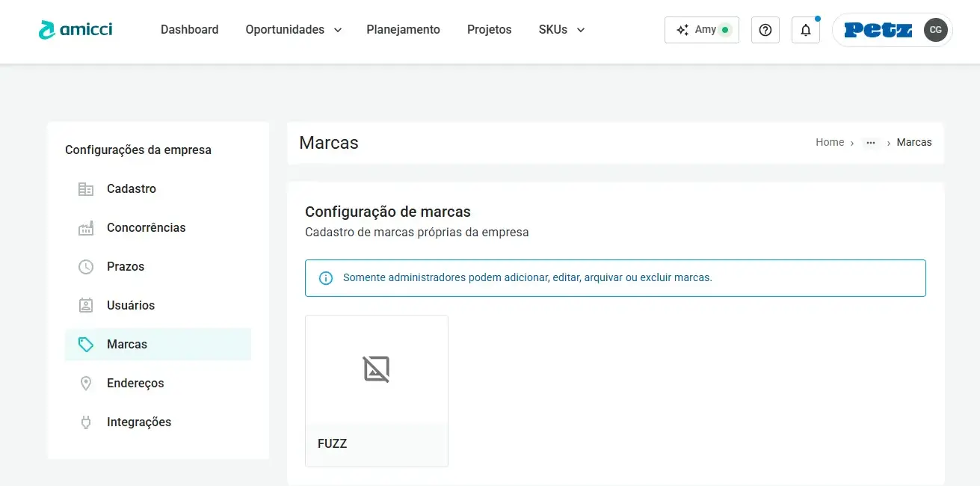
Task: Open the Amy assistant button
Action: [x=701, y=30]
